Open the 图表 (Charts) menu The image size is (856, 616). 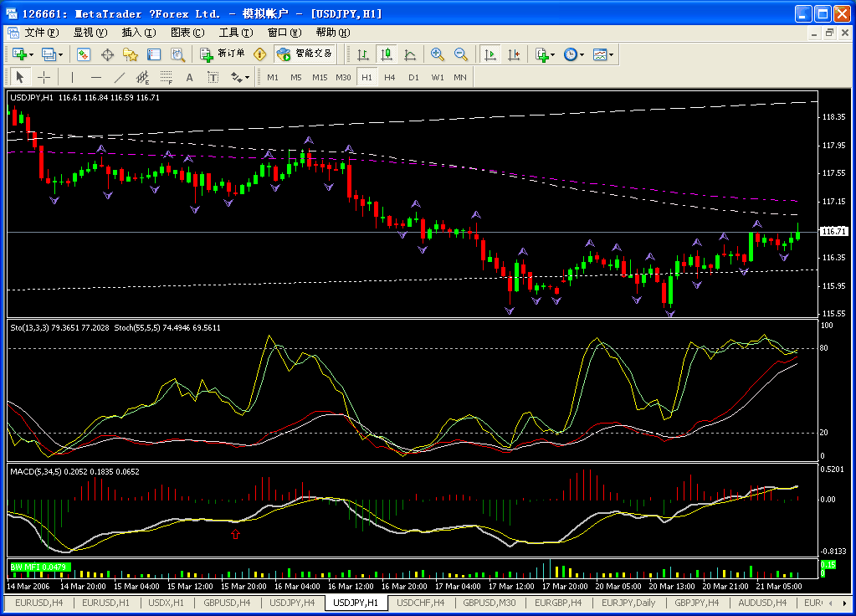[x=187, y=33]
